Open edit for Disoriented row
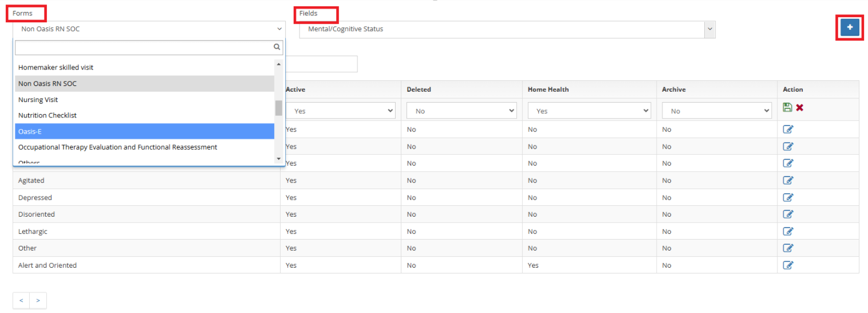The image size is (868, 313). pos(788,214)
